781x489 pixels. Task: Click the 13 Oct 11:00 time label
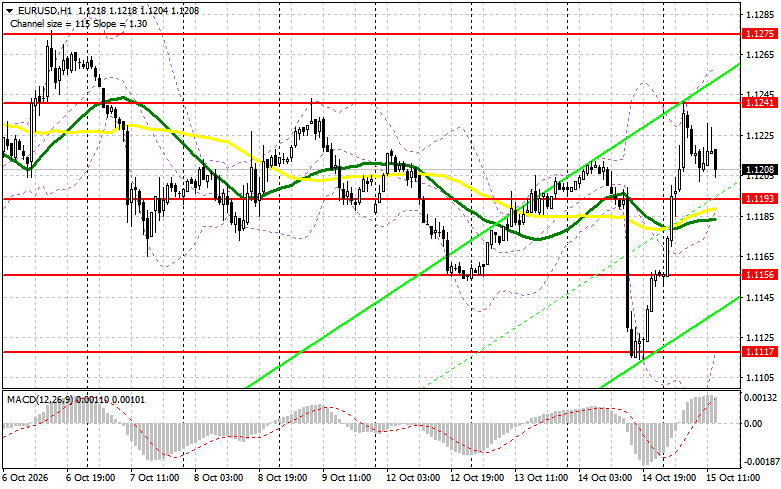pos(541,478)
